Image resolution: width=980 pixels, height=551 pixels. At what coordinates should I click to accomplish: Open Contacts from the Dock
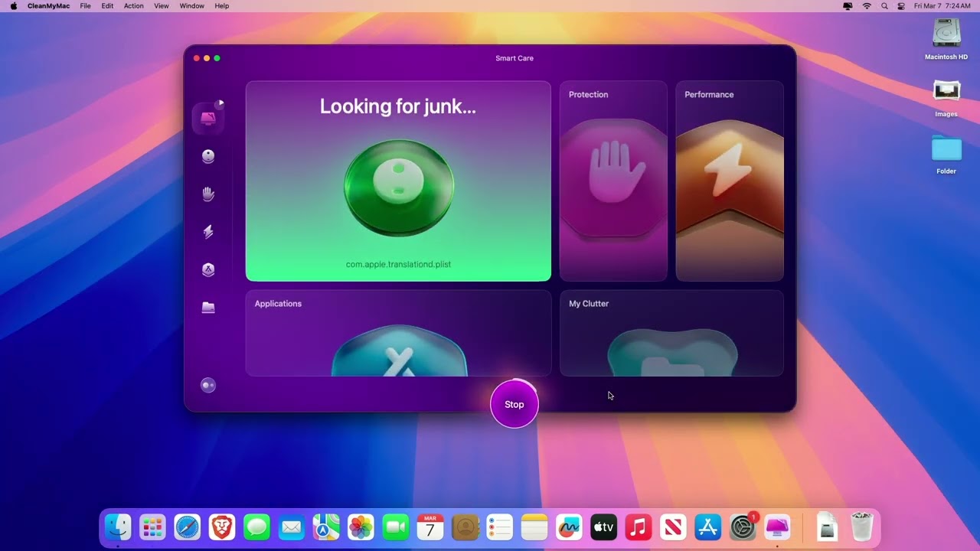pyautogui.click(x=465, y=527)
